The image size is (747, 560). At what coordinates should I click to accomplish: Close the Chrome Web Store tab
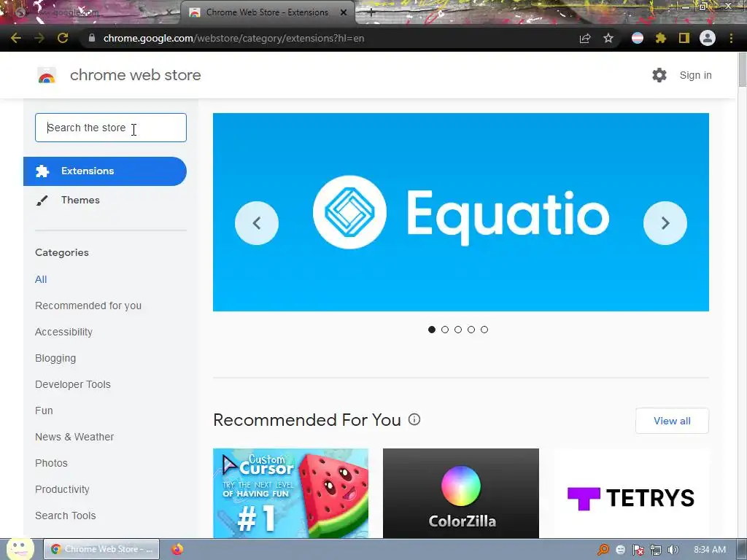344,12
